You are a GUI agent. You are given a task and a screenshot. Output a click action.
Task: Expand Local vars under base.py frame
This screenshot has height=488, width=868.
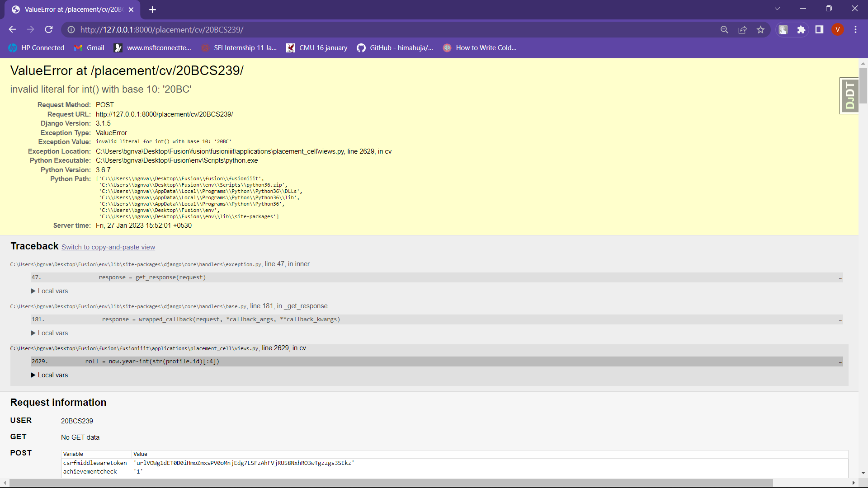point(50,333)
